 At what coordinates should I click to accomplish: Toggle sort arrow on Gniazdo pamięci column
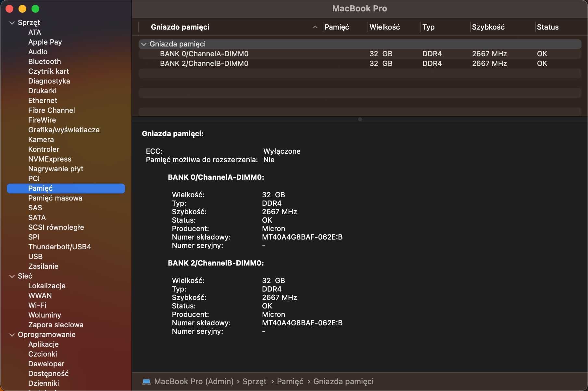click(x=315, y=27)
